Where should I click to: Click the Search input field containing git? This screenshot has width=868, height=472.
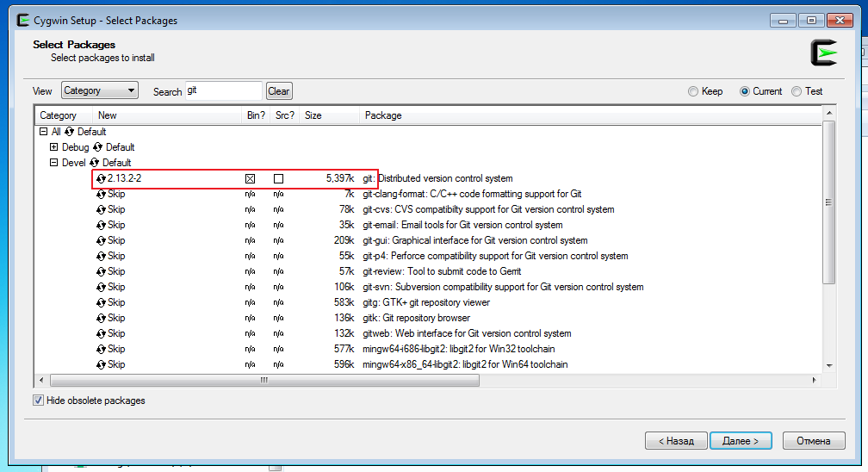pyautogui.click(x=223, y=90)
